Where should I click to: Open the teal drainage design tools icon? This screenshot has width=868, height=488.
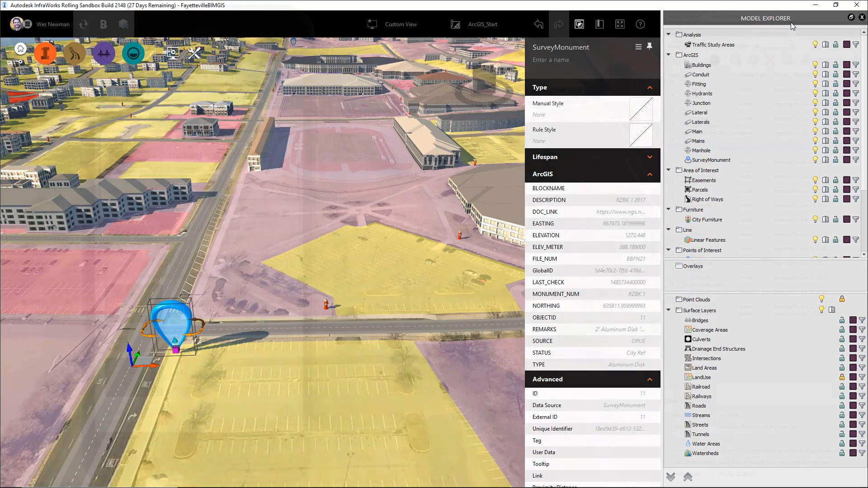[133, 53]
